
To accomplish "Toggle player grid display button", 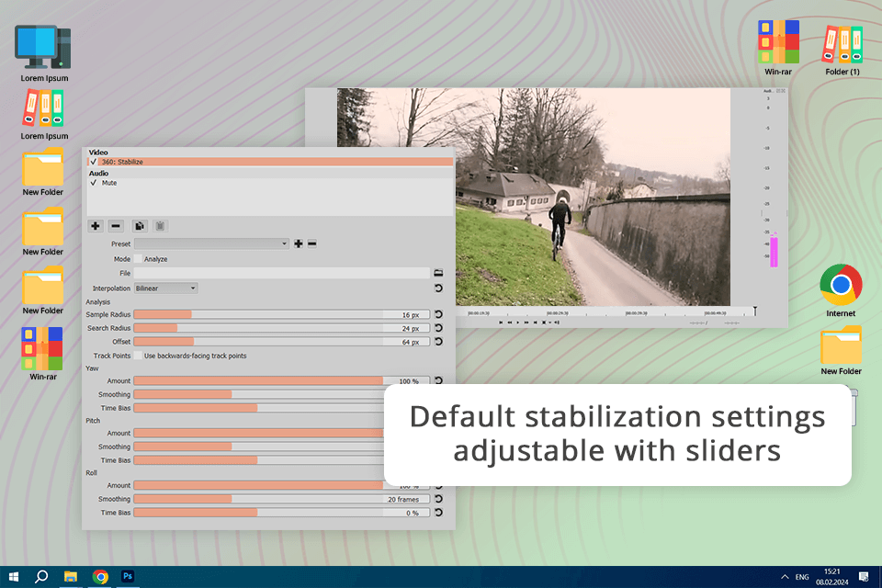I will [x=544, y=322].
